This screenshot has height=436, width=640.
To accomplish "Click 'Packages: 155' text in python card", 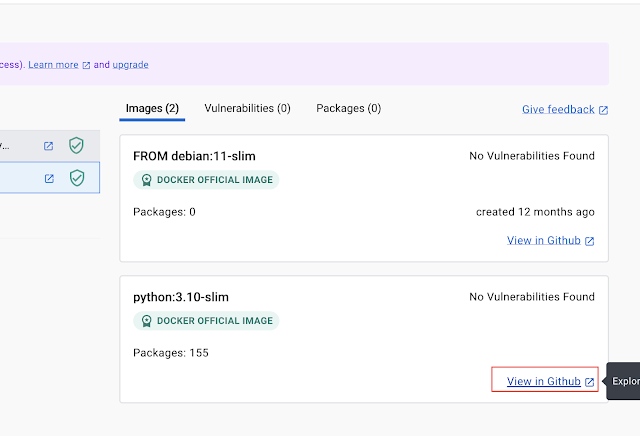I will [171, 353].
